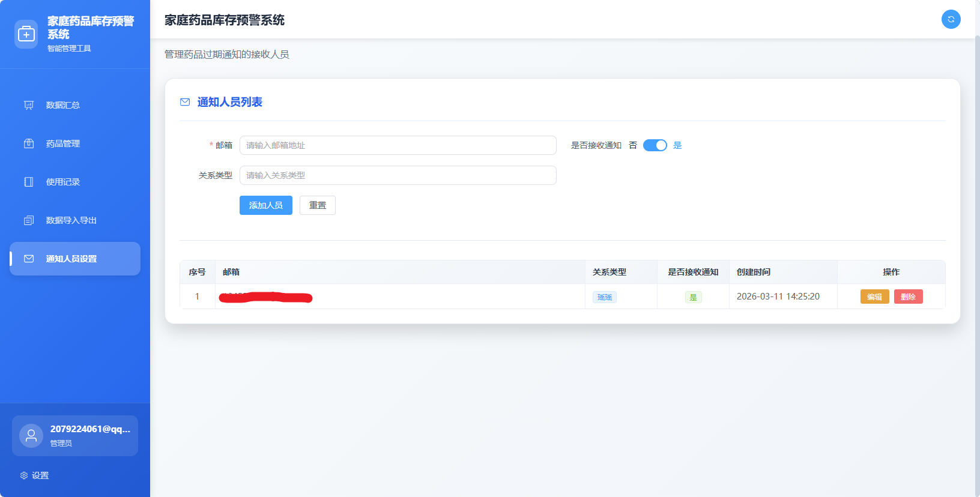
Task: Click the 瑶瑶 relationship tag
Action: [605, 297]
